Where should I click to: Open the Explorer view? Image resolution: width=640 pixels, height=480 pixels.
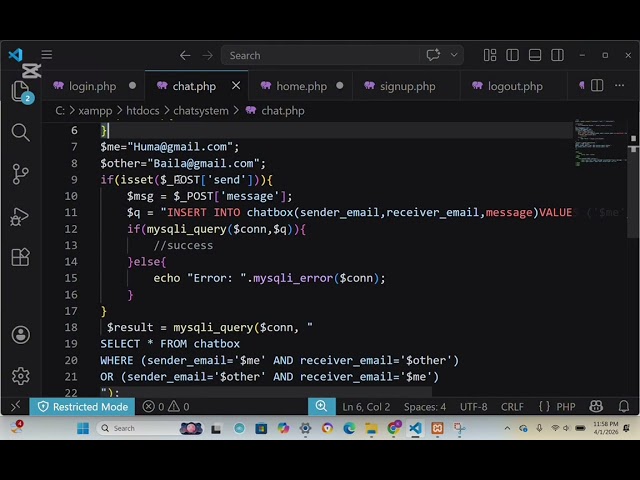[20, 91]
